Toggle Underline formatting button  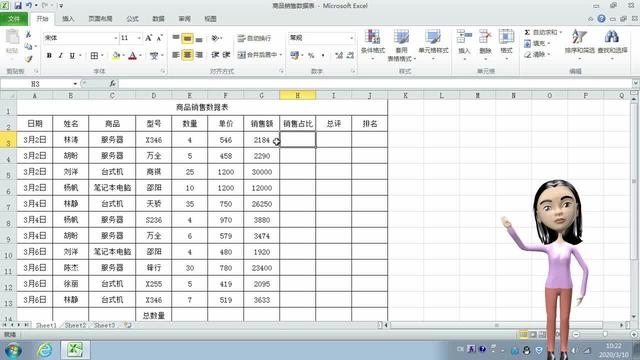72,55
